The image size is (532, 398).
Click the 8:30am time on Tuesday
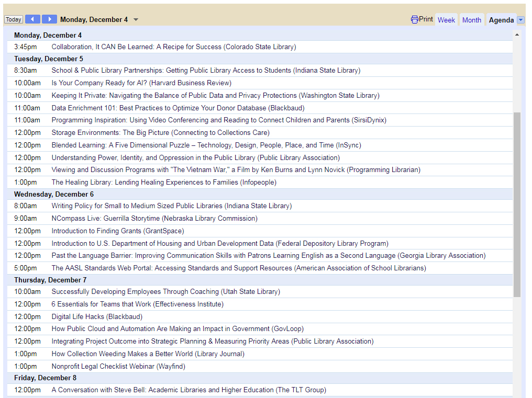click(x=26, y=71)
